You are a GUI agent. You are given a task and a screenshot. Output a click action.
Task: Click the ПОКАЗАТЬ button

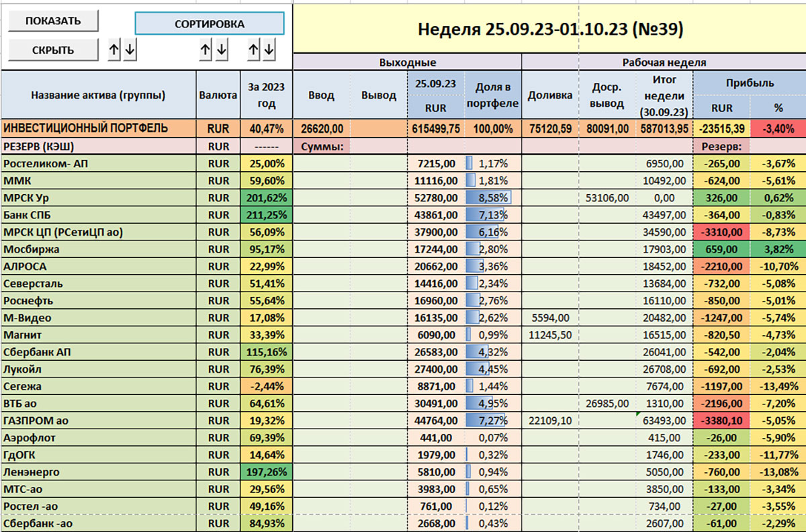(x=54, y=21)
